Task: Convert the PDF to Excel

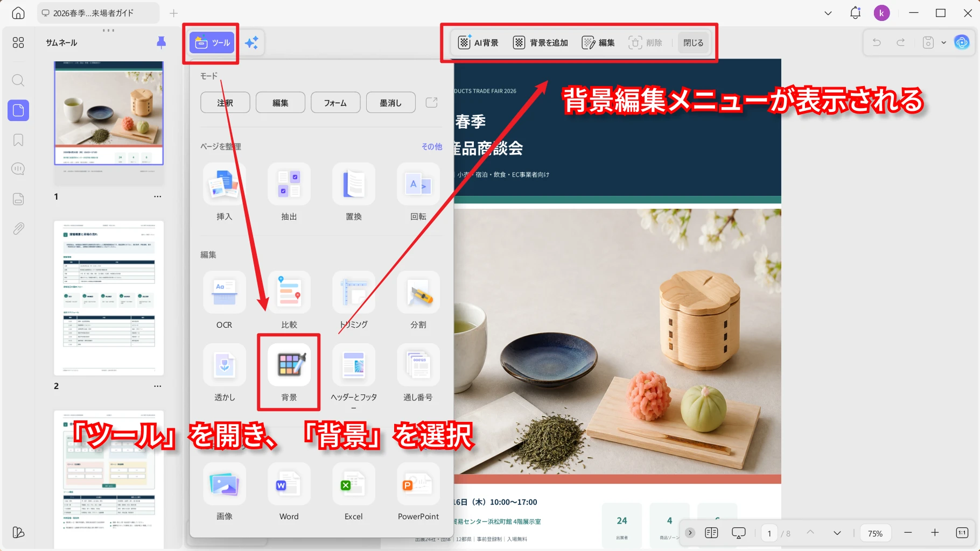Action: [x=354, y=492]
